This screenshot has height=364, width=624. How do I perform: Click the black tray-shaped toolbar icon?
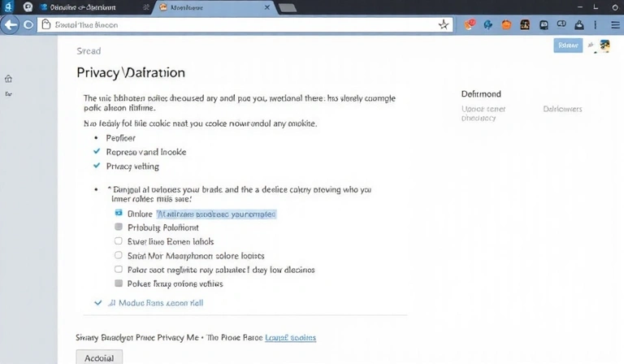tap(579, 25)
